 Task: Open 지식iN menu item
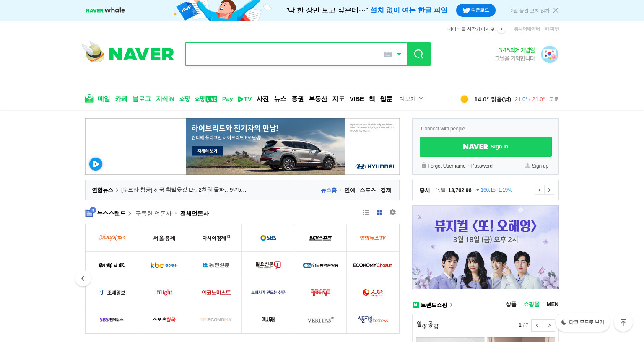coord(165,99)
